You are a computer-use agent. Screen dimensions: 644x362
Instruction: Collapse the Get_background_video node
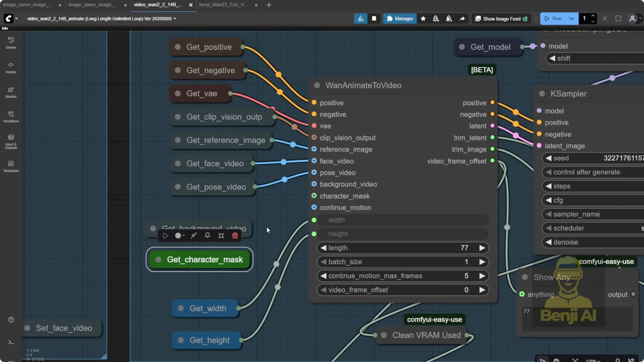(221, 236)
